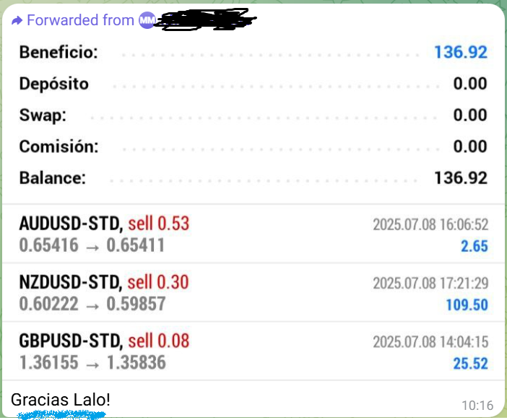This screenshot has width=507, height=420.
Task: Click the 109.50 profit amount
Action: click(x=467, y=305)
